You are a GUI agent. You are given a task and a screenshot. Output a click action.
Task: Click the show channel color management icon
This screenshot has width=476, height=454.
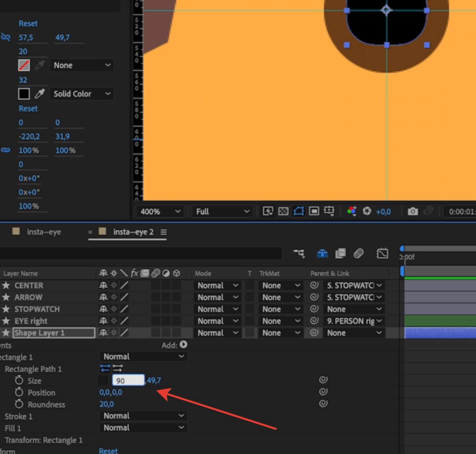352,211
